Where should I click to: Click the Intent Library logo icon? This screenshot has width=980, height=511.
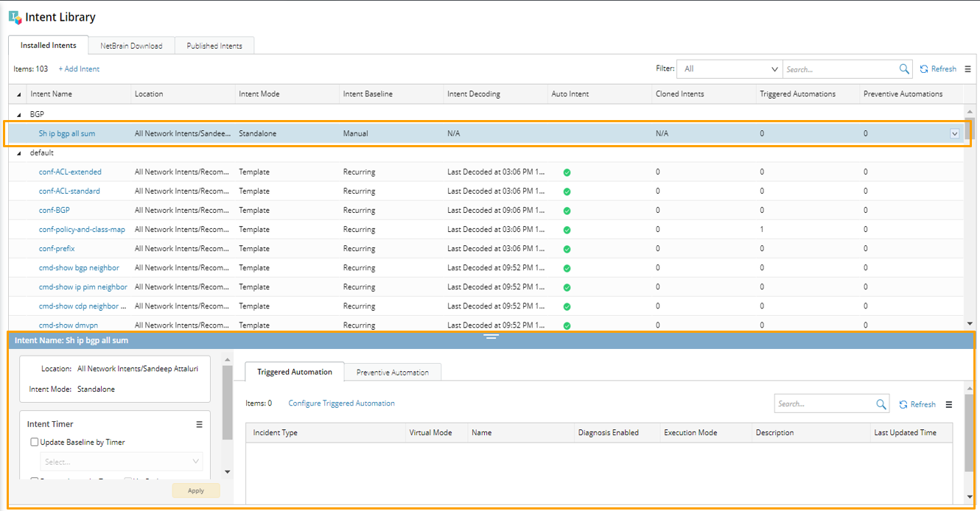15,17
